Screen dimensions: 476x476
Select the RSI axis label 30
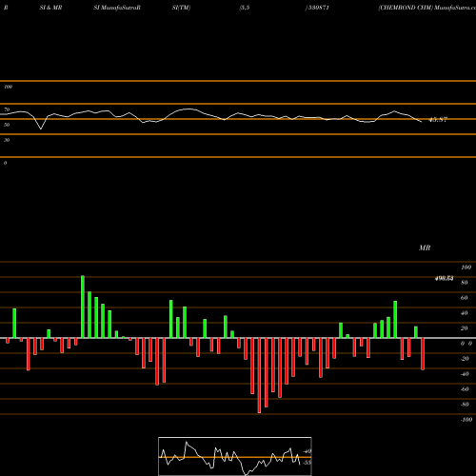point(7,140)
